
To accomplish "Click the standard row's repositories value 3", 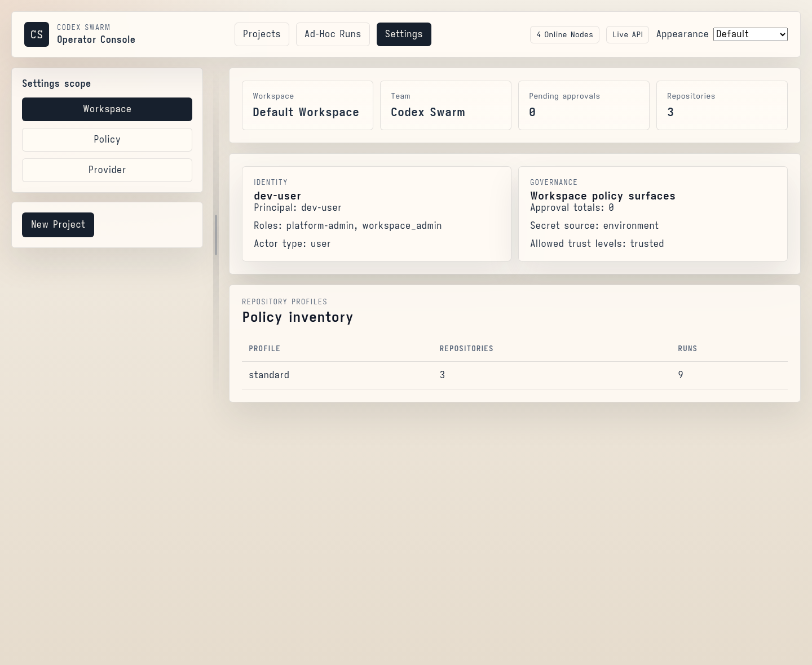I will coord(442,375).
